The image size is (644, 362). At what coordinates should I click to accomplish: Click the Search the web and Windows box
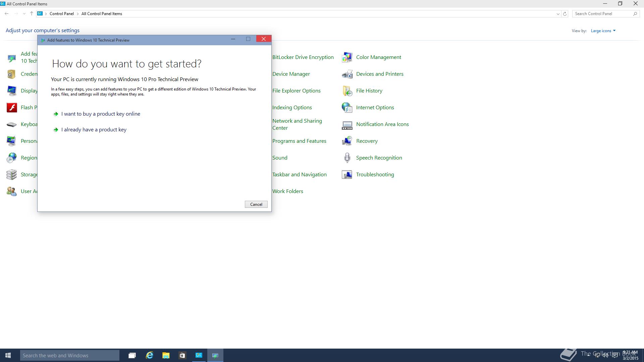(x=70, y=355)
